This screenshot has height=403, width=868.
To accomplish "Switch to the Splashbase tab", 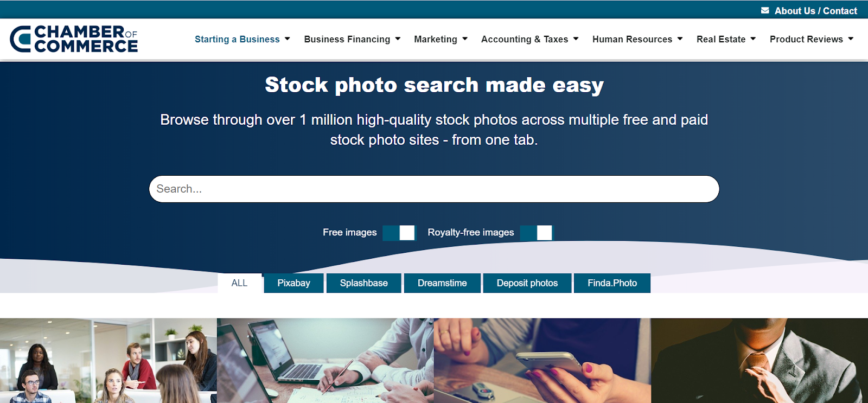I will [x=364, y=283].
